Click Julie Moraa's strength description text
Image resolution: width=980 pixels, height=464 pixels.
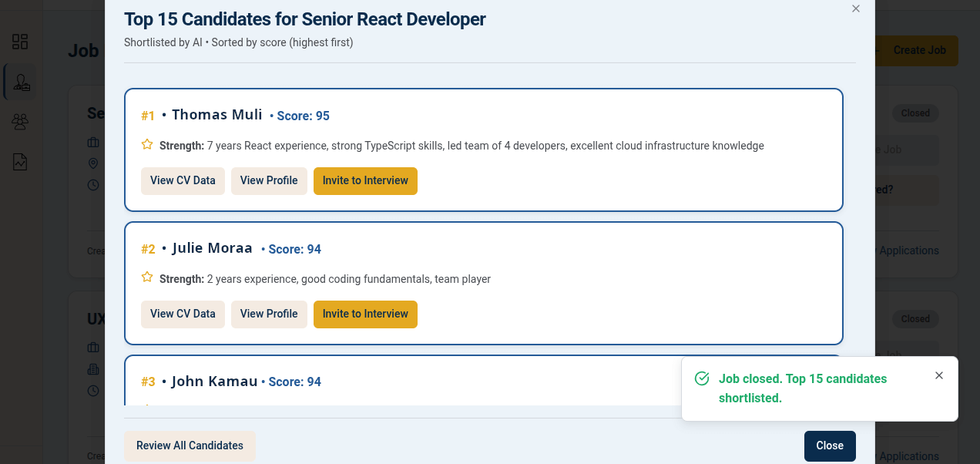click(x=349, y=279)
